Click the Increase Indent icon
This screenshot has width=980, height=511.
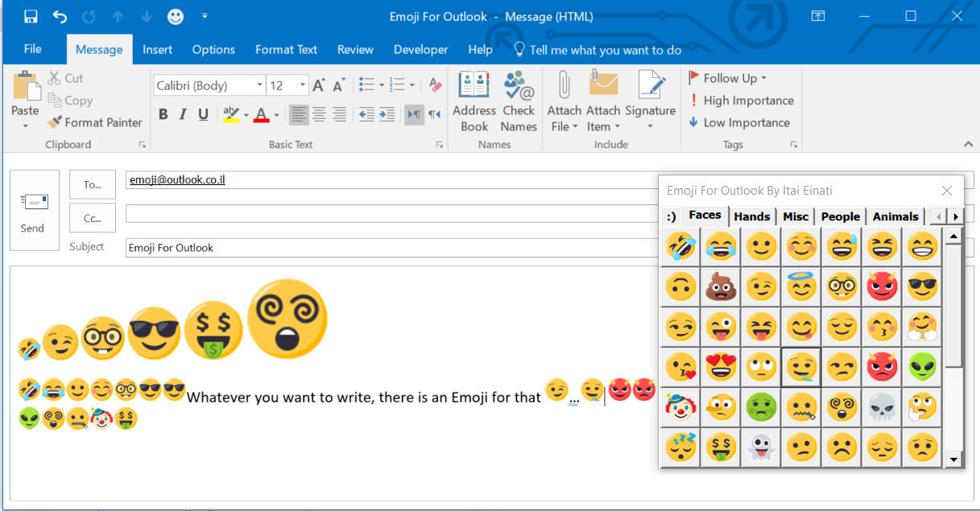pos(387,114)
